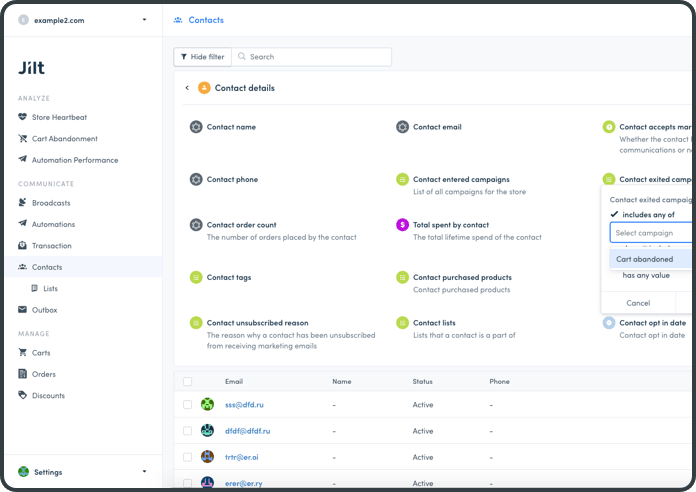Click the Cart Abandonment sidebar icon
This screenshot has height=492, width=696.
(x=23, y=139)
